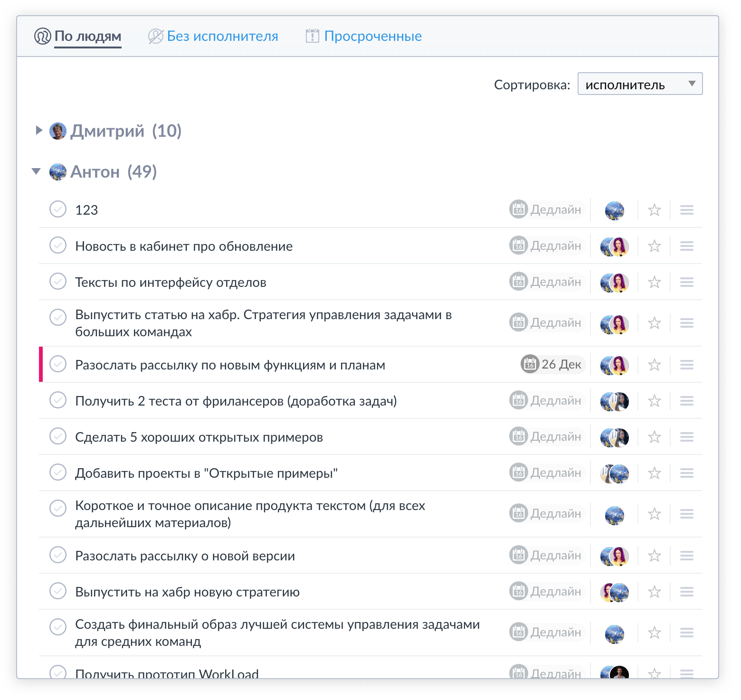This screenshot has width=741, height=700.
Task: Mark 'Выпустить статью на хабр' task done
Action: (58, 317)
